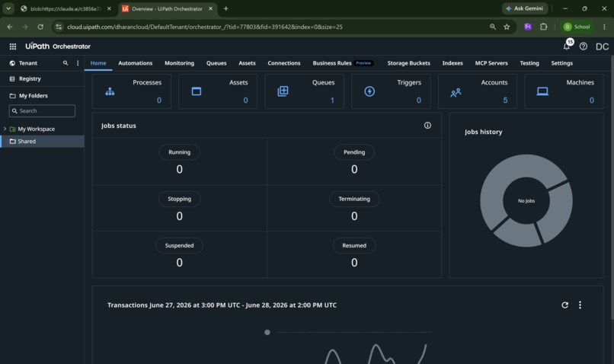614x364 pixels.
Task: Open the Queues tab
Action: click(x=216, y=63)
